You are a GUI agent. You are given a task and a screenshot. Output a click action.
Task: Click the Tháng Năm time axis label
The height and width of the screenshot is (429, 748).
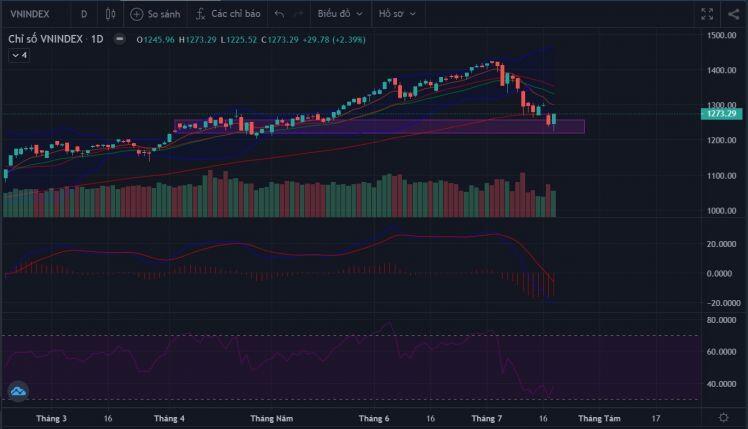(272, 419)
